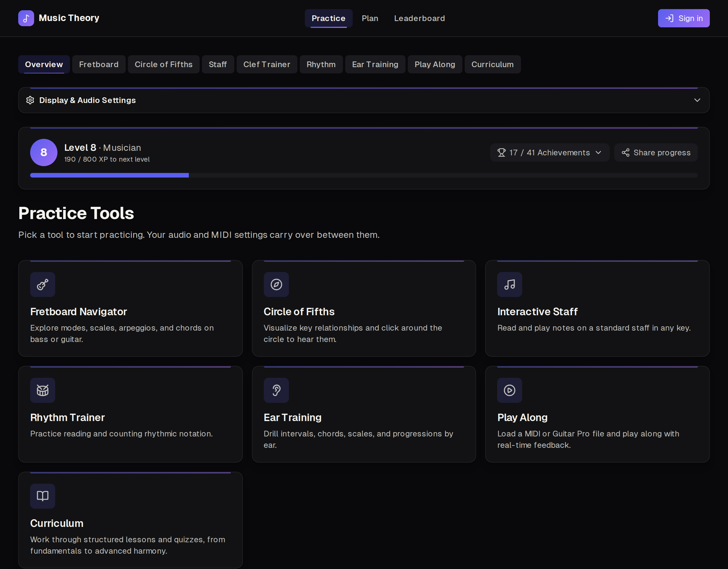Click the Music Theory brand title
Viewport: 728px width, 569px height.
coord(69,18)
